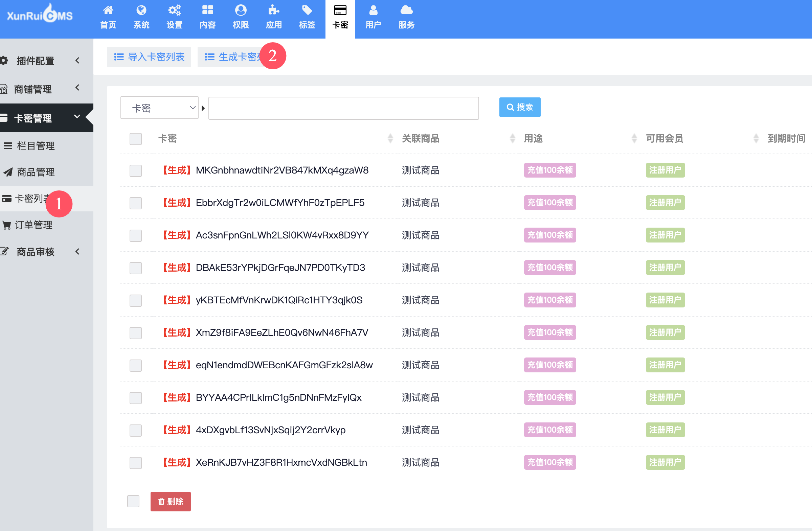
Task: Tick the select-all checkbox in table header
Action: pyautogui.click(x=135, y=139)
